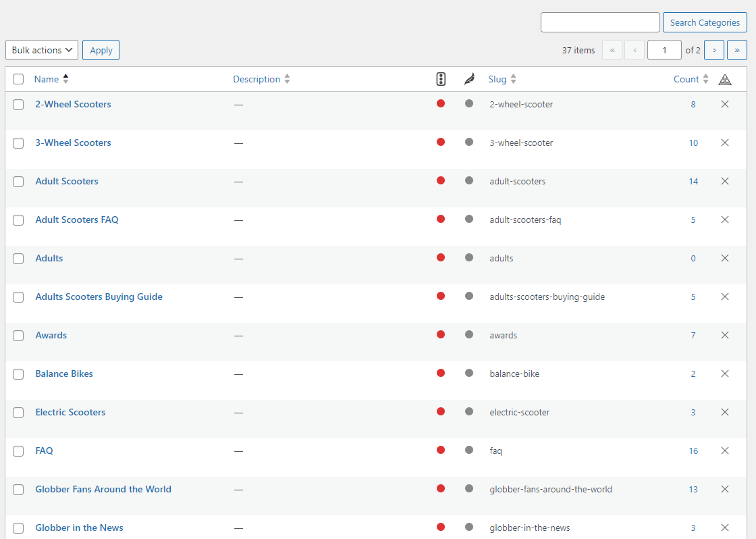
Task: Click the X icon in 3-Wheel Scooters row
Action: pyautogui.click(x=725, y=143)
